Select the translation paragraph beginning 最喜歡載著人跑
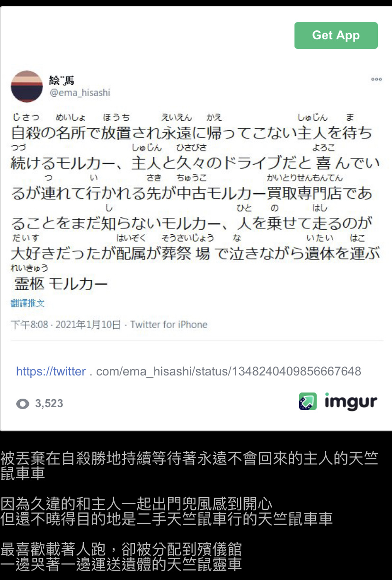Screen dimensions: 392x580 [121, 556]
